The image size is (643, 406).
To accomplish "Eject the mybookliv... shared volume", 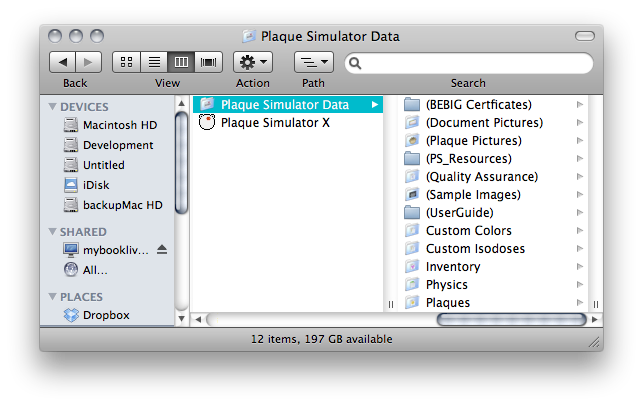I will coord(162,249).
